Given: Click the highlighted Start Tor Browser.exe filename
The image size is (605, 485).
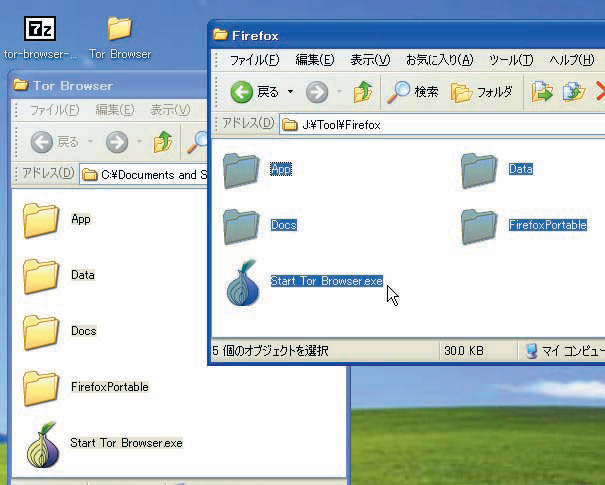Looking at the screenshot, I should coord(326,281).
